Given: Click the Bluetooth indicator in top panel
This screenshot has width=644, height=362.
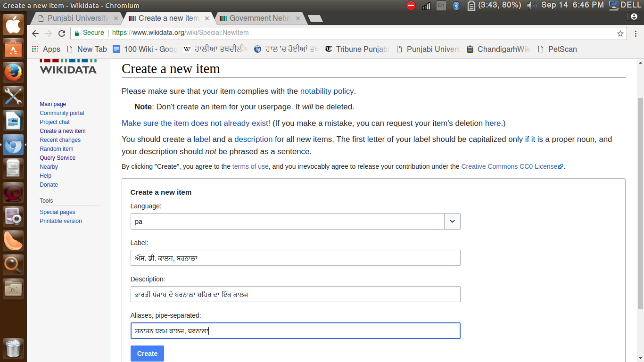Looking at the screenshot, I should tap(456, 6).
